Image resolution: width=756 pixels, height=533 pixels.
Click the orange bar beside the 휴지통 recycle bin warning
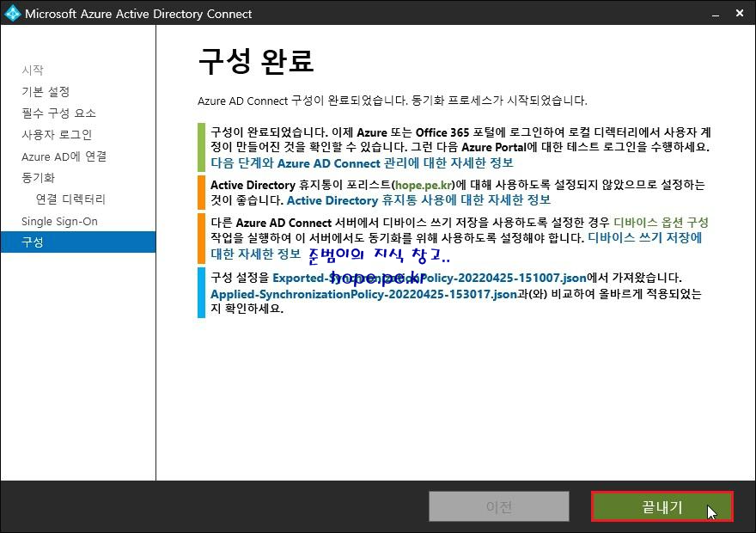pos(202,193)
